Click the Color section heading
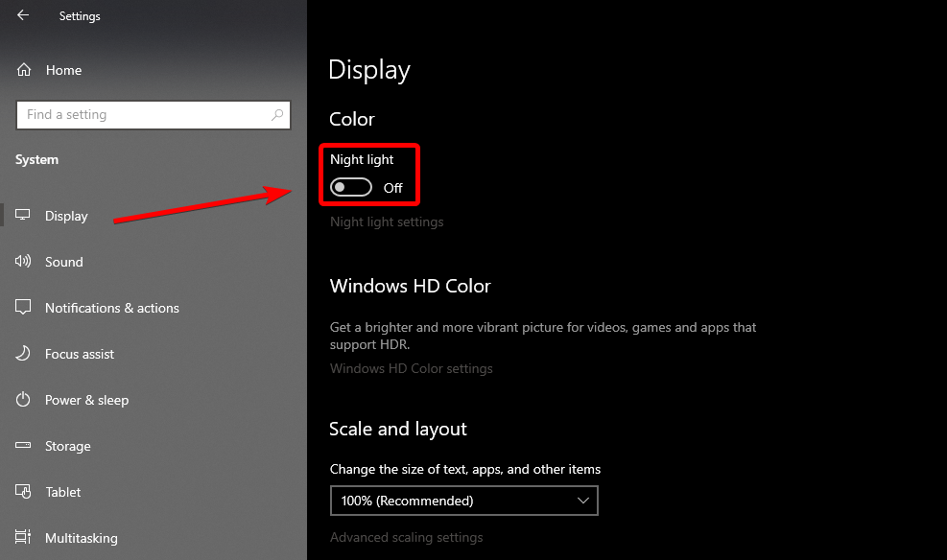This screenshot has width=947, height=560. (x=351, y=119)
